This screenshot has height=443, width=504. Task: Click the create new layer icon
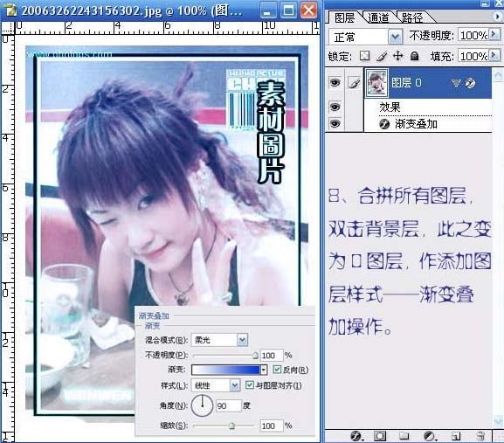456,436
